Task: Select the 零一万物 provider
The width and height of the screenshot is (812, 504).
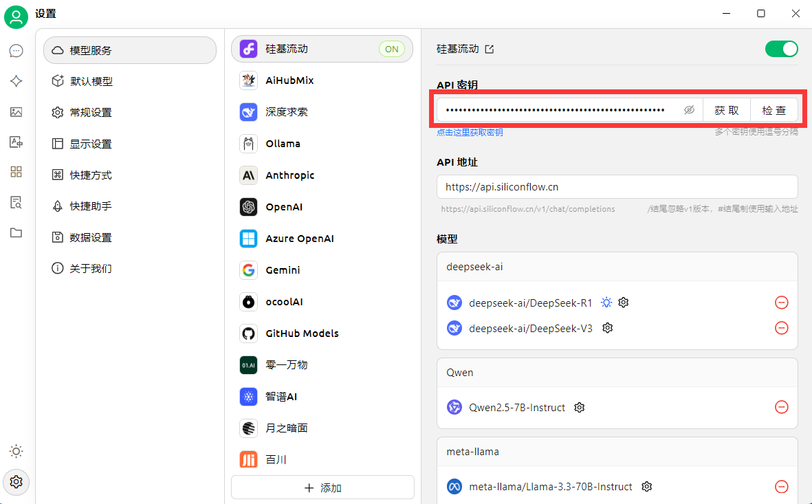Action: pos(322,365)
